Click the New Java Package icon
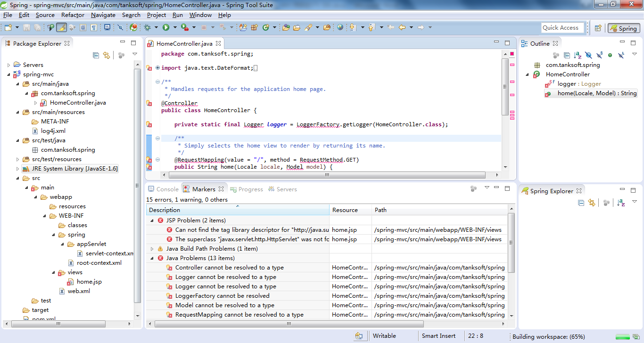Viewport: 644px width, 343px height. [x=255, y=27]
